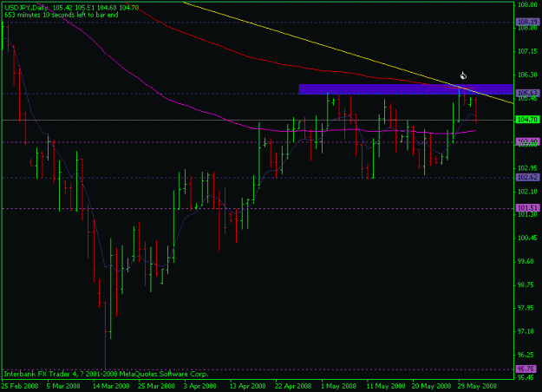Click the '653 minutes 10 seconds left to bar end' text
The width and height of the screenshot is (542, 392).
[x=62, y=15]
